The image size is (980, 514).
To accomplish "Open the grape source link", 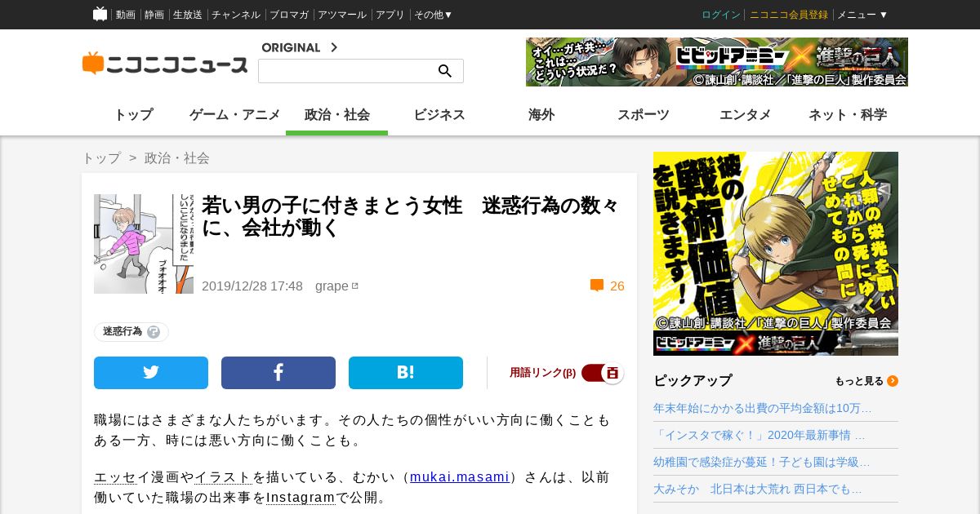I will click(332, 286).
